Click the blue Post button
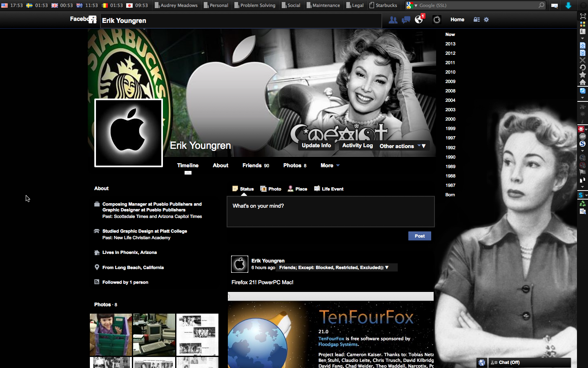Screen dimensions: 588x368 click(x=420, y=236)
